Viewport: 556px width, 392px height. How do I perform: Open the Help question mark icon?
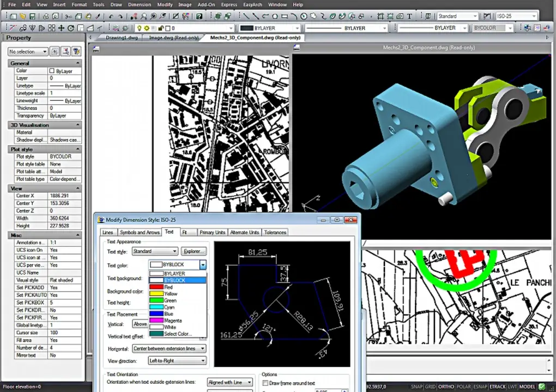coord(200,16)
